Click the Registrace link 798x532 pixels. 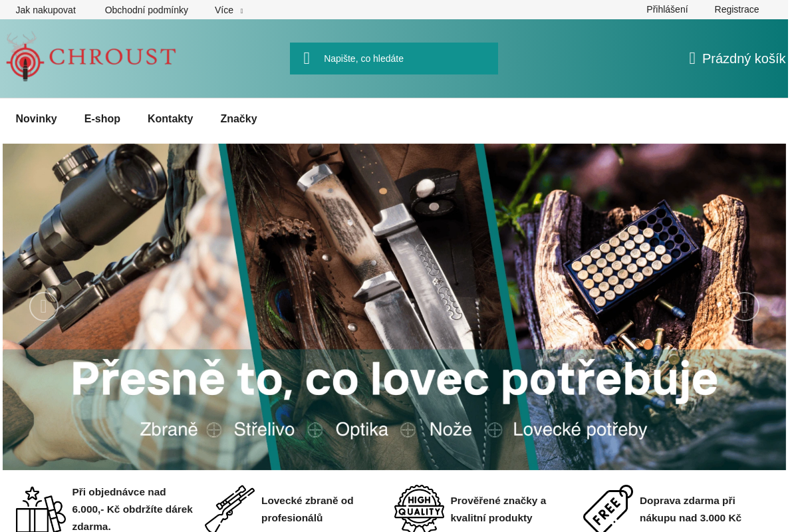click(737, 9)
